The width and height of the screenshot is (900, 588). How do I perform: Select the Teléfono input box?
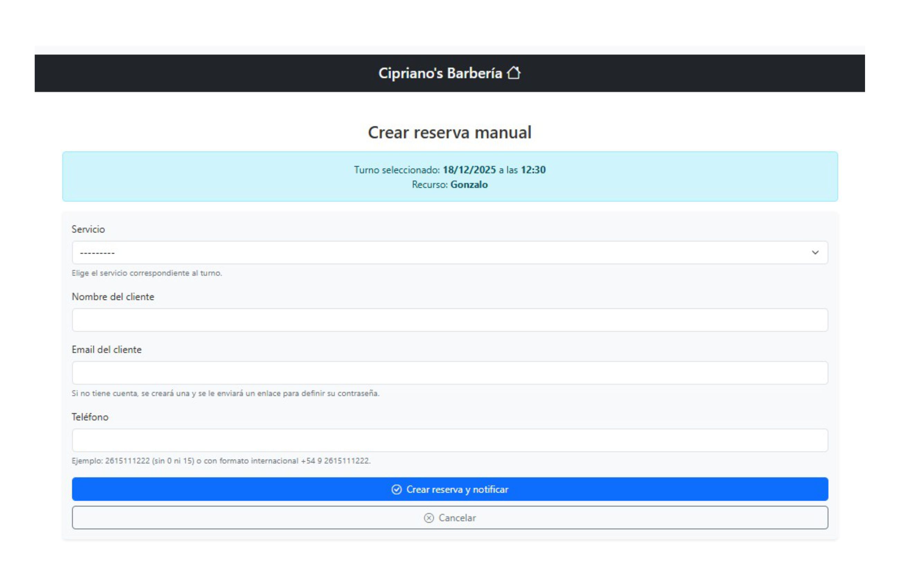pos(449,440)
